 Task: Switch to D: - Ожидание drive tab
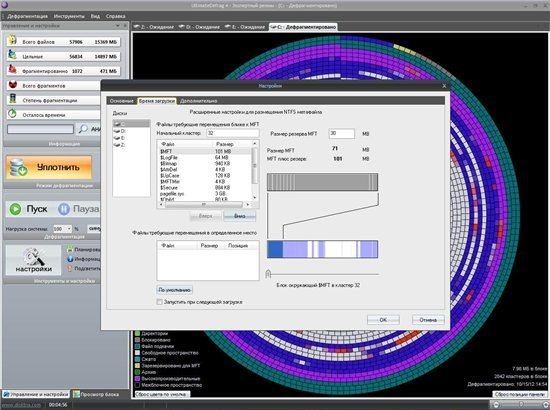[x=199, y=27]
